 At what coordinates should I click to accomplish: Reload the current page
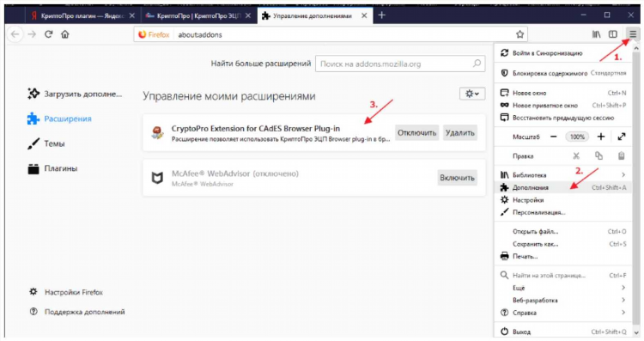[48, 34]
